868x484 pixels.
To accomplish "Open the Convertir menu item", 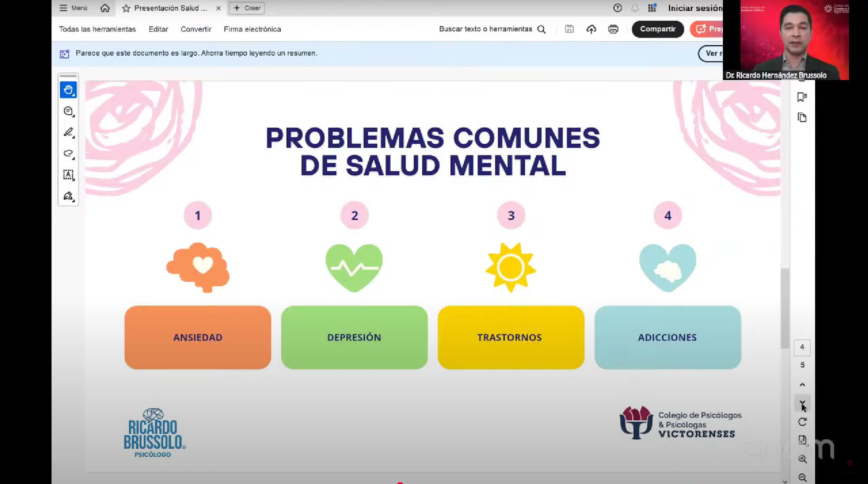I will [x=196, y=29].
